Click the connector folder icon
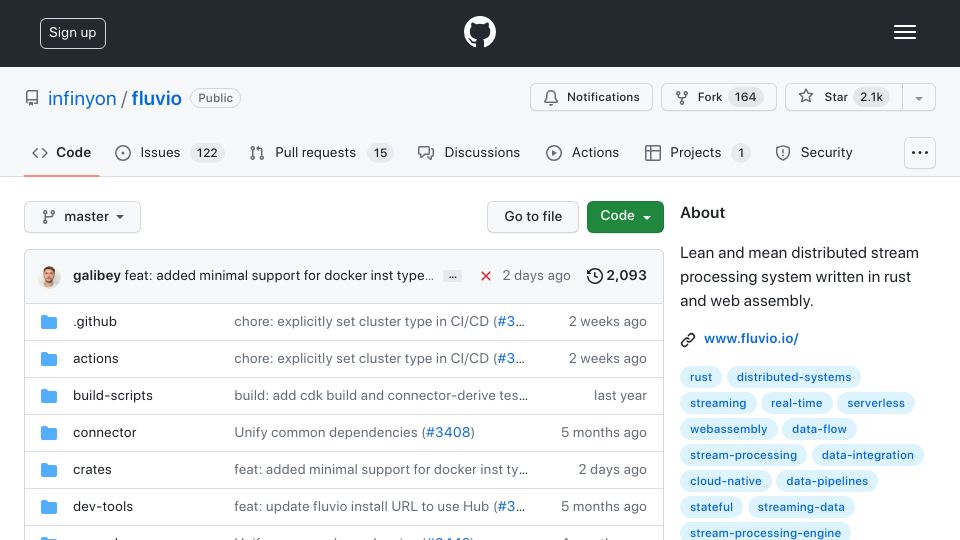960x540 pixels. [x=49, y=433]
